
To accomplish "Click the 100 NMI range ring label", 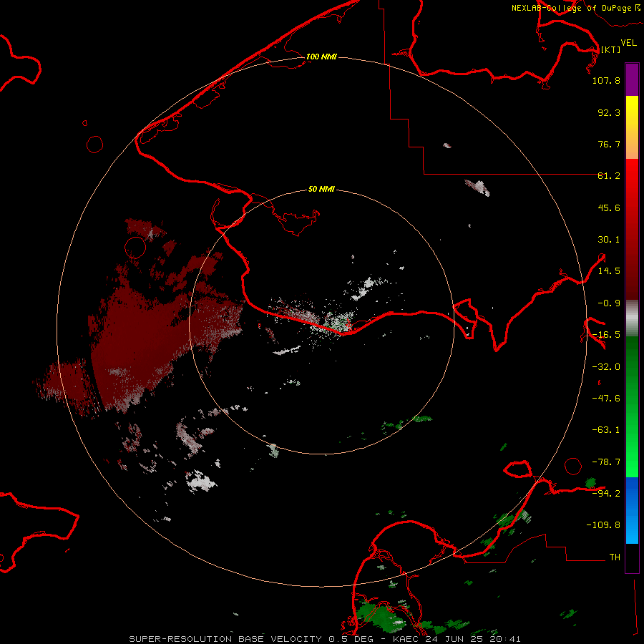I will [321, 57].
